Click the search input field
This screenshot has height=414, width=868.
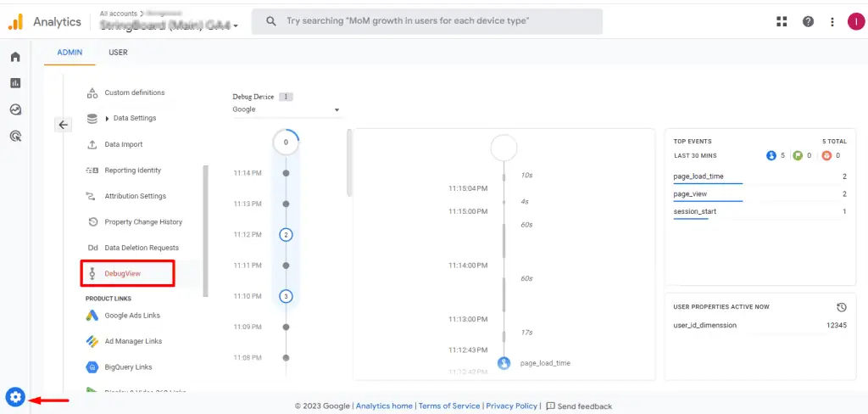[432, 21]
